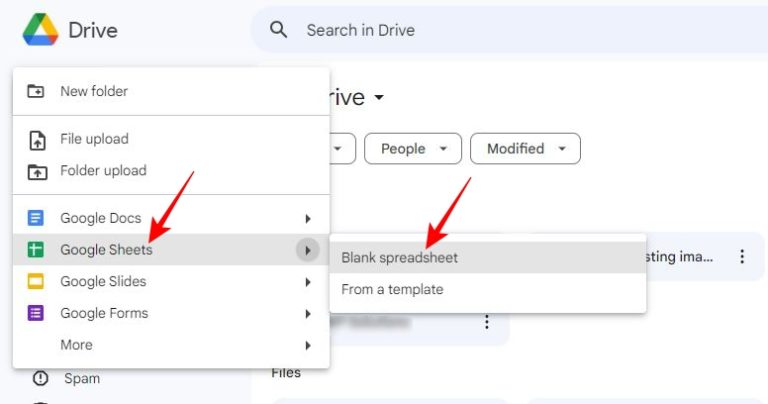Expand the Google Docs submenu arrow

tap(308, 218)
